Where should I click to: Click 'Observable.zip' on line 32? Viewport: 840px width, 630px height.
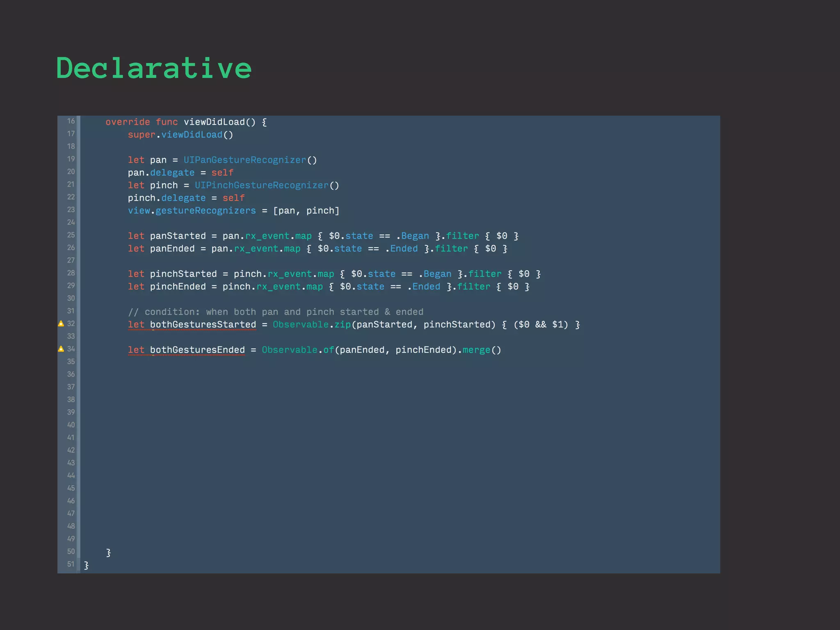pos(312,325)
